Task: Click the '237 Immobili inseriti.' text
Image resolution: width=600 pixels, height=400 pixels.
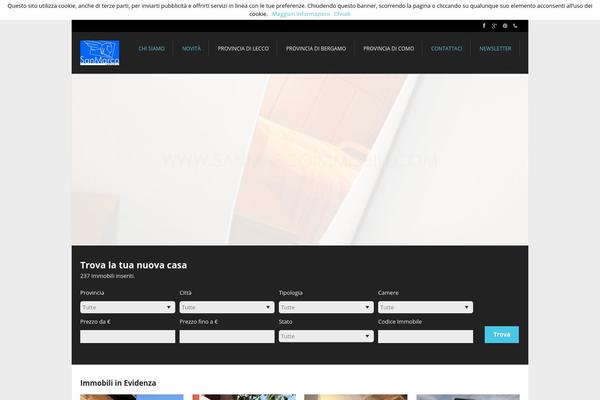Action: coord(108,276)
